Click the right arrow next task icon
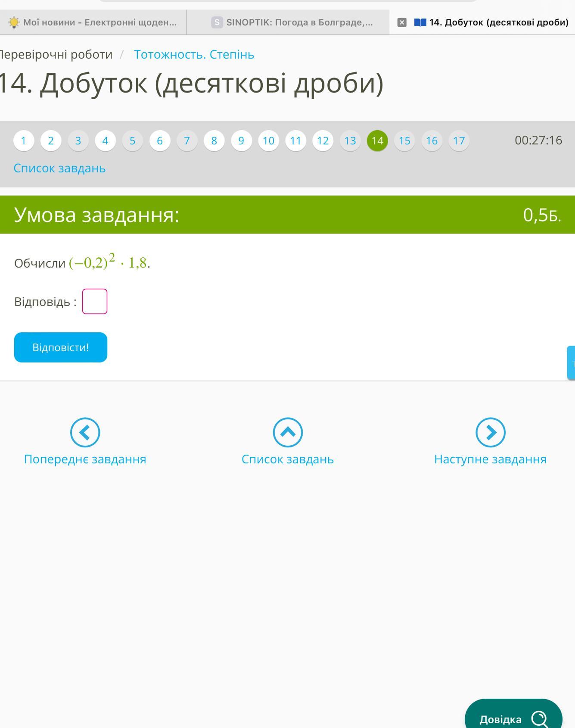This screenshot has width=575, height=728. [x=490, y=432]
